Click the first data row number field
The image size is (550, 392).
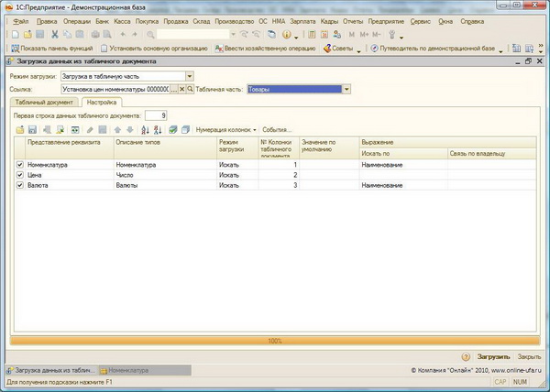[156, 115]
